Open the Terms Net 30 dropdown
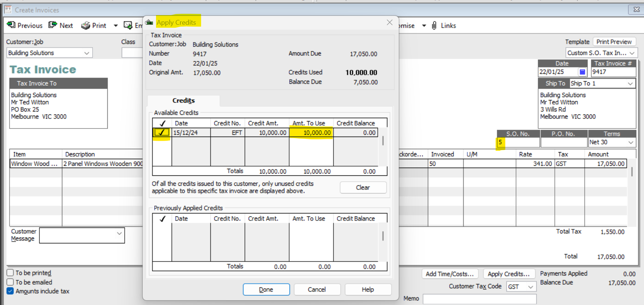Image resolution: width=644 pixels, height=305 pixels. point(631,142)
